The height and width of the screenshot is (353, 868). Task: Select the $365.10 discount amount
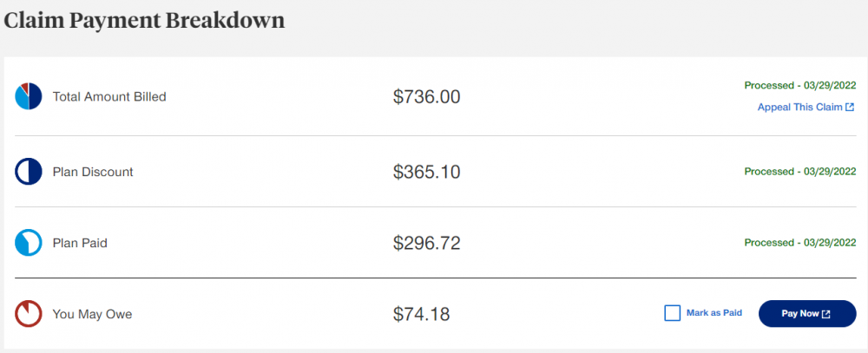(426, 172)
